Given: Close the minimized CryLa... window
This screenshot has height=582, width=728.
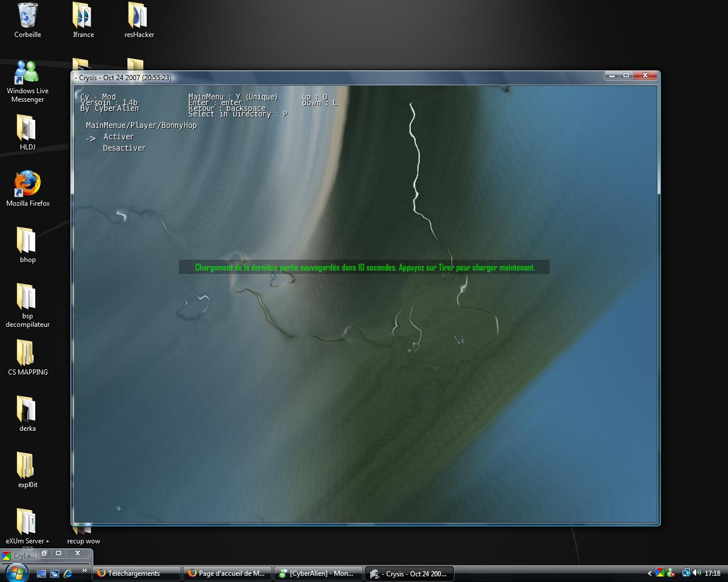Looking at the screenshot, I should [x=77, y=553].
